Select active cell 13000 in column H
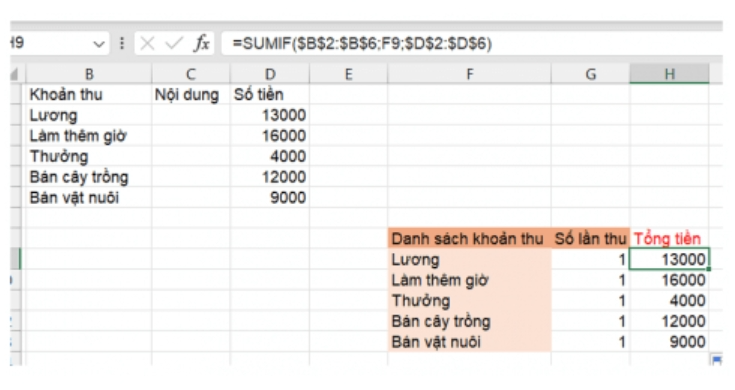Screen dimensions: 735x390 [669, 259]
